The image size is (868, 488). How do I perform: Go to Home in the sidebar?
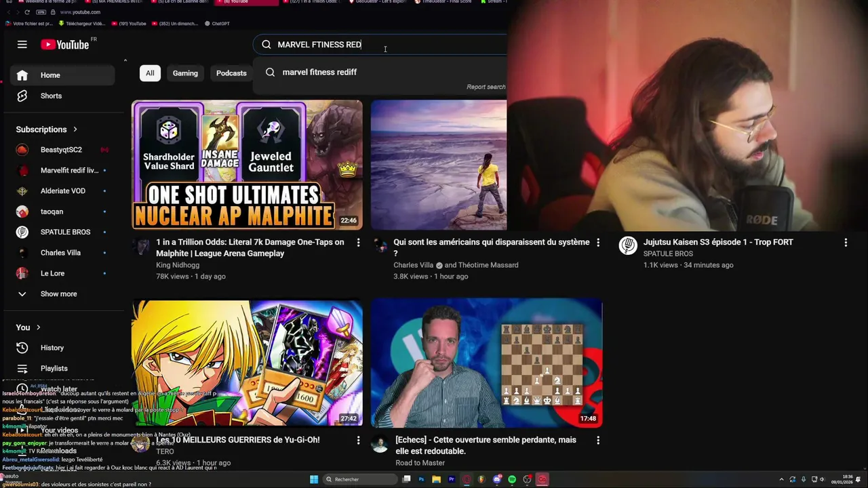(62, 75)
